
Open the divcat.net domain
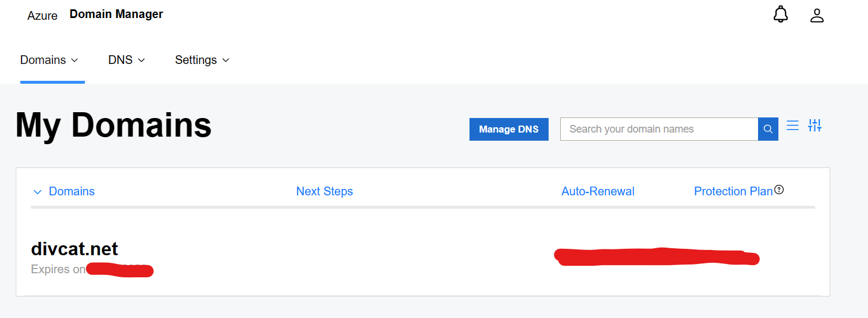tap(74, 249)
